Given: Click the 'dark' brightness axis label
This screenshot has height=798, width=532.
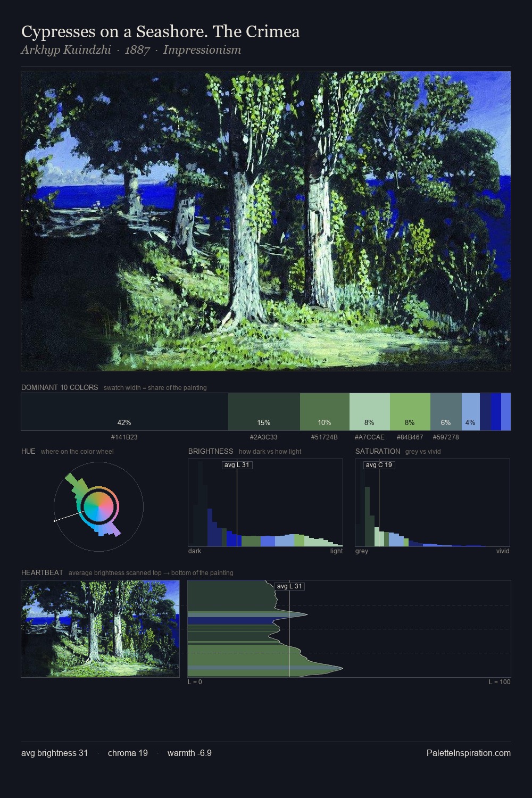Looking at the screenshot, I should 195,551.
